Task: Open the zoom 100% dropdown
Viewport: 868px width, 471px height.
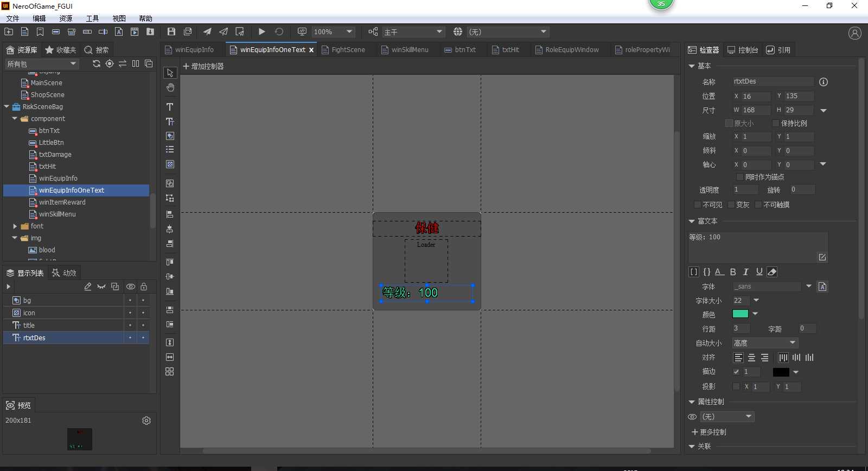Action: click(333, 32)
